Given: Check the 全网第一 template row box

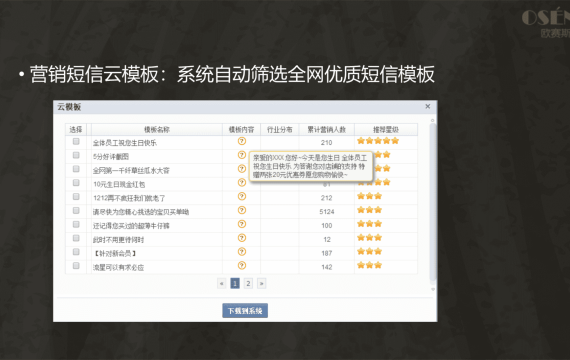Looking at the screenshot, I should click(76, 169).
